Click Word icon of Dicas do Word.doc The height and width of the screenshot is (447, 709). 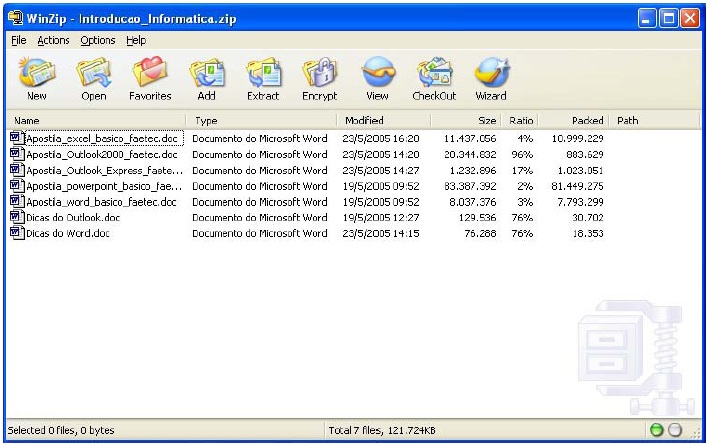tap(17, 233)
